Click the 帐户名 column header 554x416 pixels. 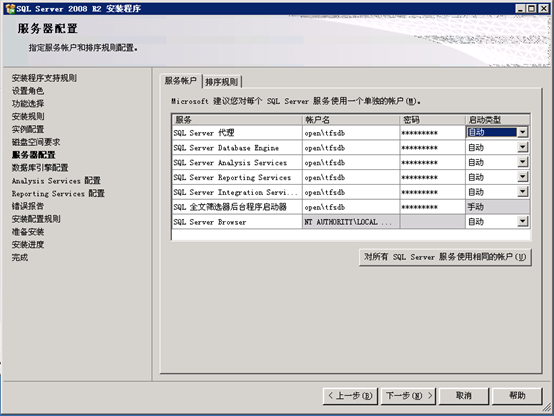coord(351,120)
